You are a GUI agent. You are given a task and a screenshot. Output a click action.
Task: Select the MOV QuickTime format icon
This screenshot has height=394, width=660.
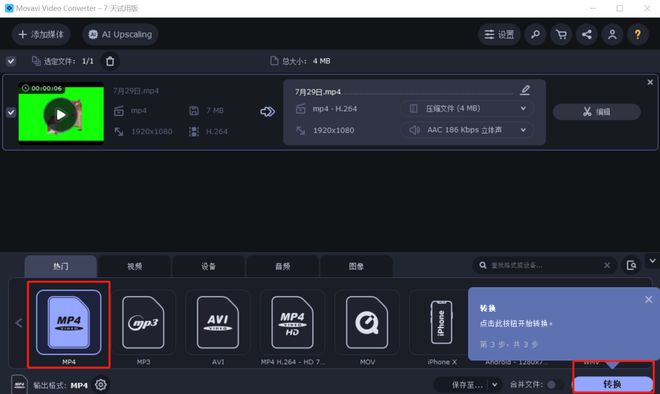367,322
